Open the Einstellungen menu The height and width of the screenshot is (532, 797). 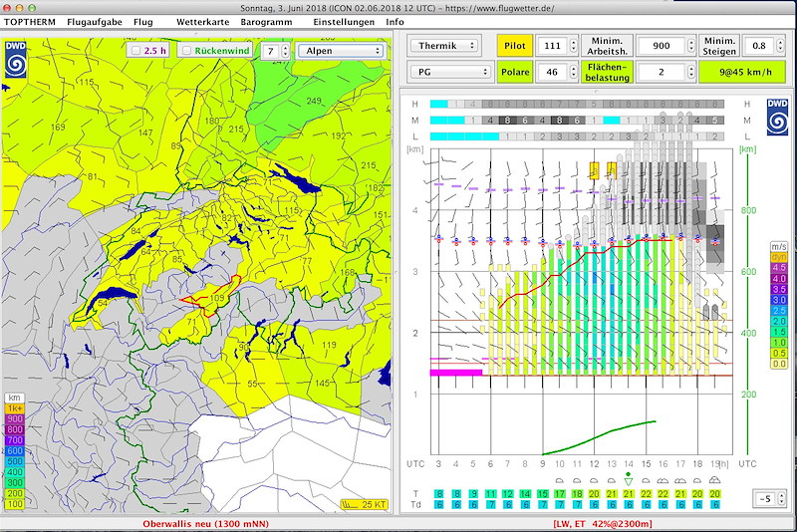click(x=344, y=22)
